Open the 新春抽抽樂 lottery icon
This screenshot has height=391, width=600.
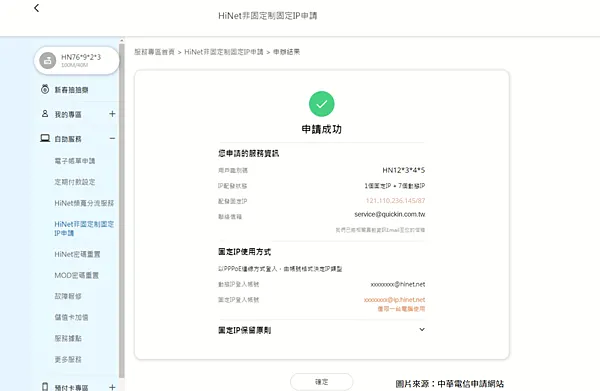coord(45,90)
